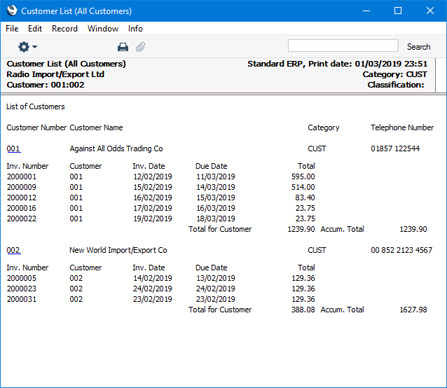Screen dimensions: 447x388
Task: Open customer 001 link
Action: tap(13, 149)
